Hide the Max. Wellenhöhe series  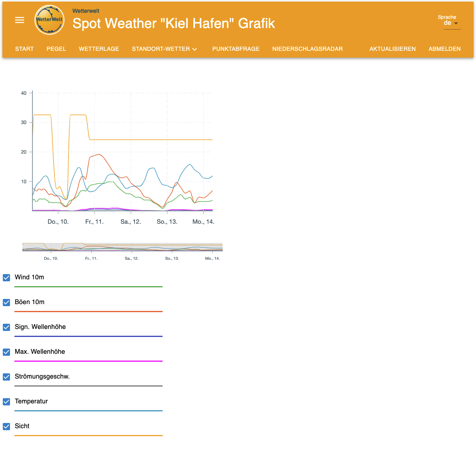[6, 352]
